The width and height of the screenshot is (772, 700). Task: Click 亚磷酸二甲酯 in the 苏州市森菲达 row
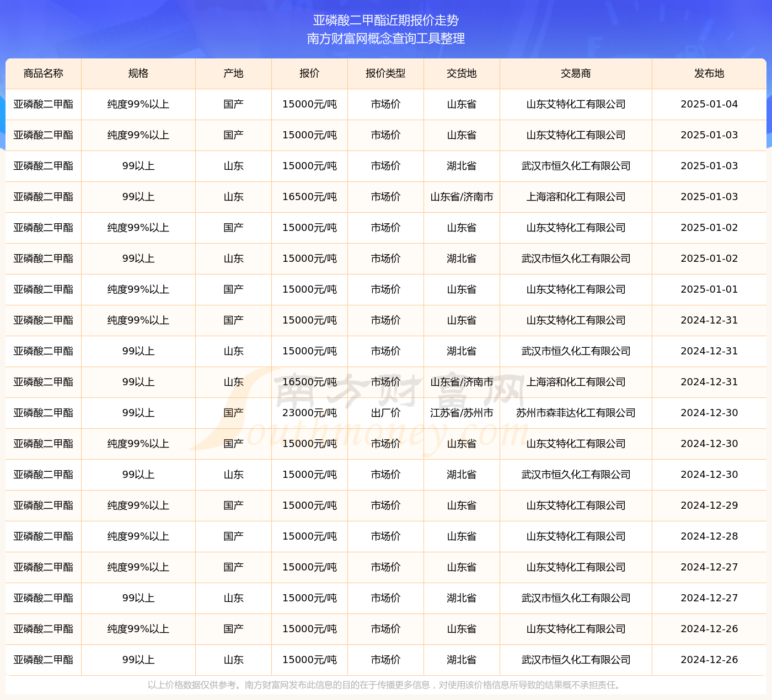pyautogui.click(x=44, y=413)
